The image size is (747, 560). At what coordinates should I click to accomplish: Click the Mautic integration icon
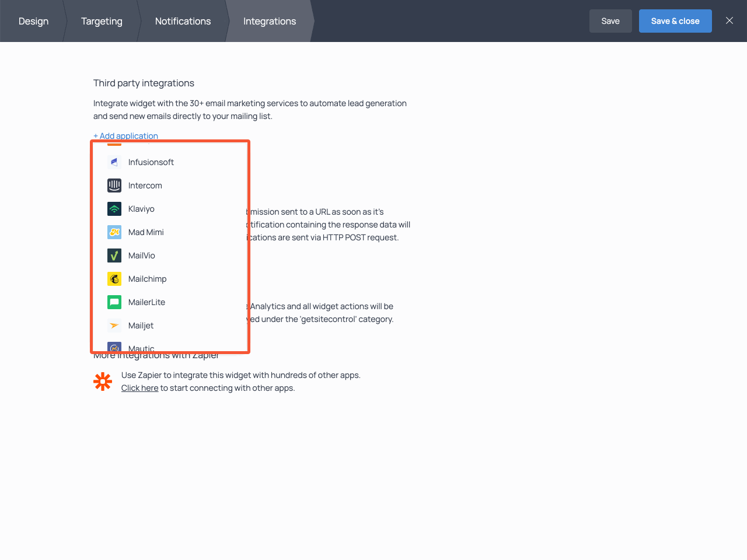click(x=114, y=347)
